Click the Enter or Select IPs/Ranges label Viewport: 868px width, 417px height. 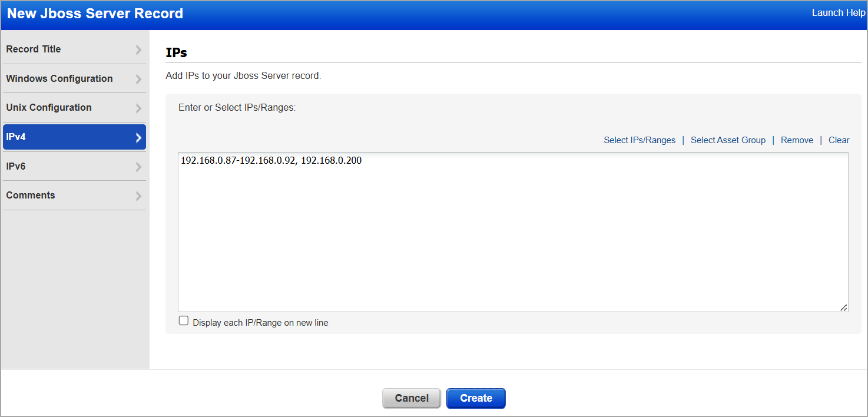[237, 108]
